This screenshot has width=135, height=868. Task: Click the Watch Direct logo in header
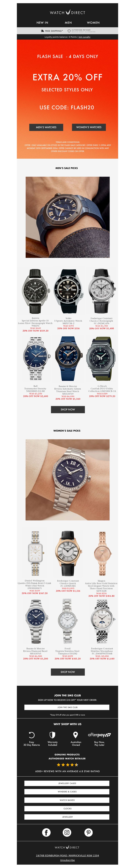point(67,12)
